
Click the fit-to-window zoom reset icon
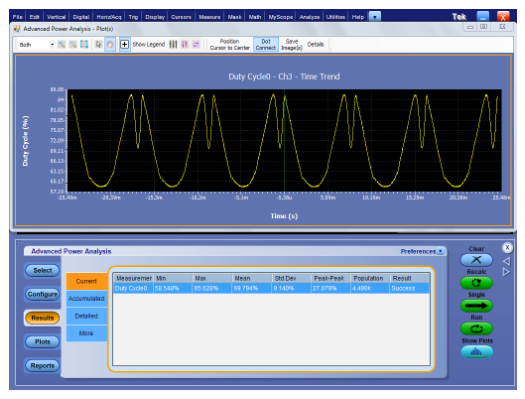click(x=84, y=45)
